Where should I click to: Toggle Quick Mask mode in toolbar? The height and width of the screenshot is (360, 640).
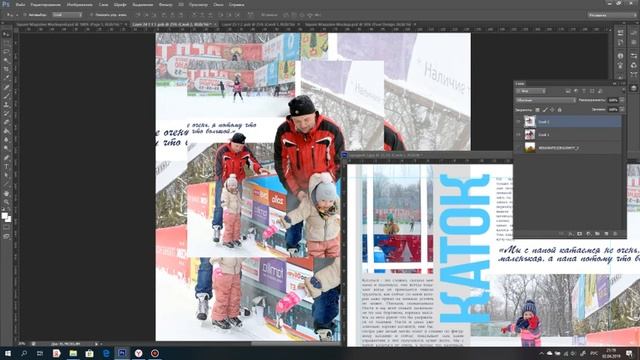[7, 228]
